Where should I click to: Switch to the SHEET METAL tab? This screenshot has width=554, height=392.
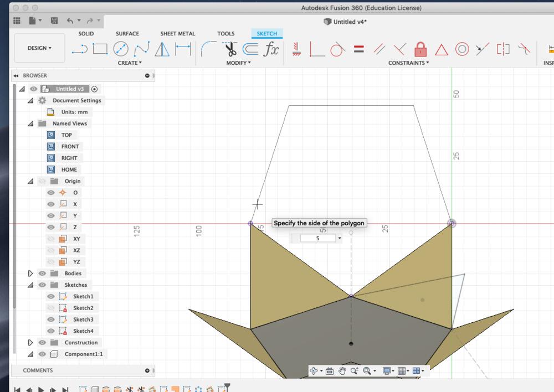click(177, 33)
